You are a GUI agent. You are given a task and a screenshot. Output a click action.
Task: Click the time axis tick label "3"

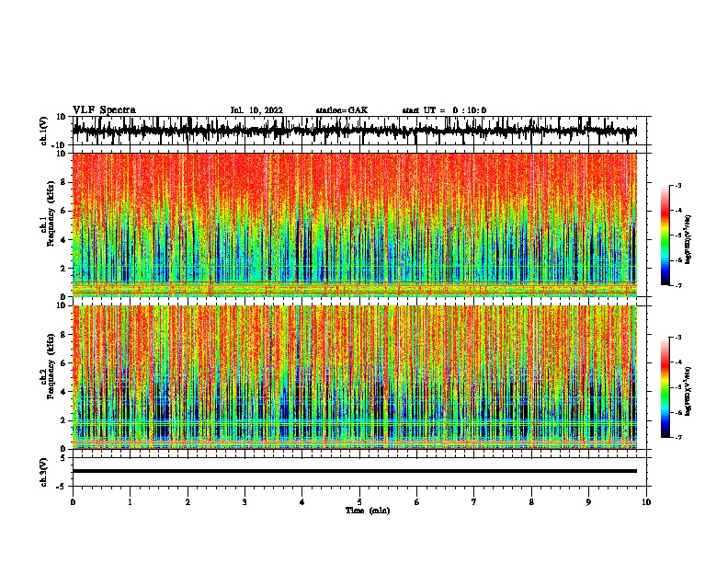tap(245, 502)
